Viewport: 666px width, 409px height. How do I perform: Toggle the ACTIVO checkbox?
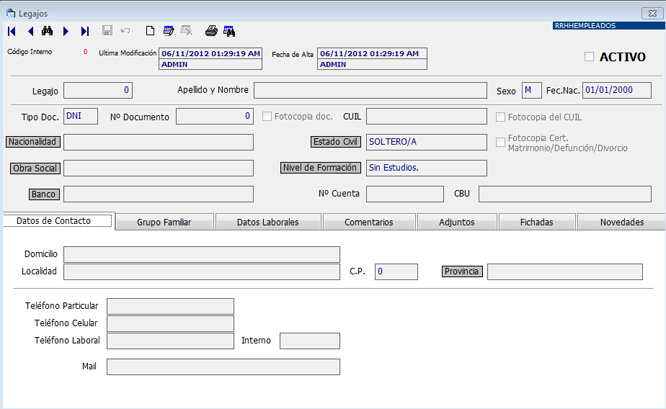point(589,56)
